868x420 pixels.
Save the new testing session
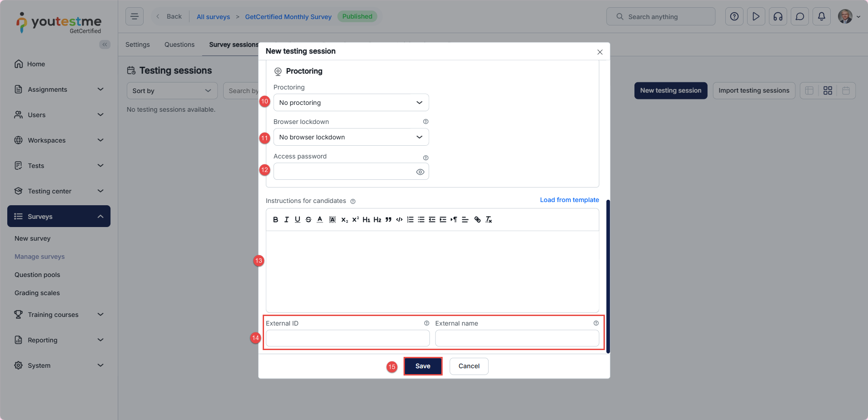tap(423, 366)
